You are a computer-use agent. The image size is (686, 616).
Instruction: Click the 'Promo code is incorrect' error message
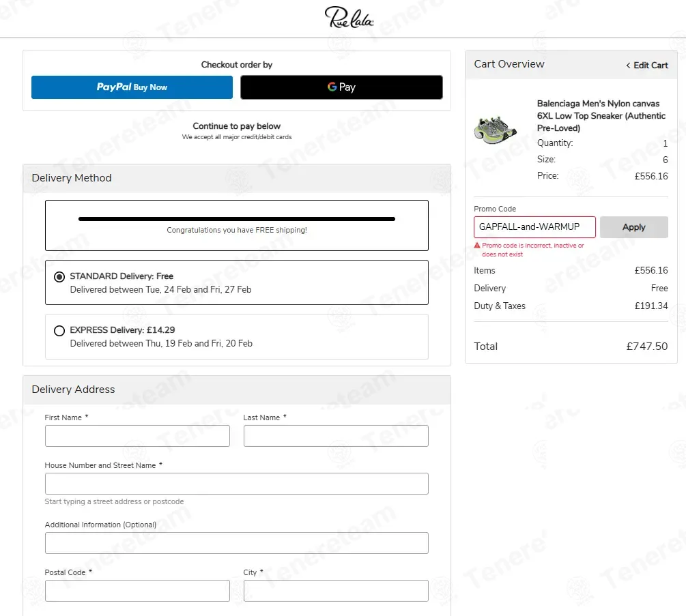pos(533,250)
